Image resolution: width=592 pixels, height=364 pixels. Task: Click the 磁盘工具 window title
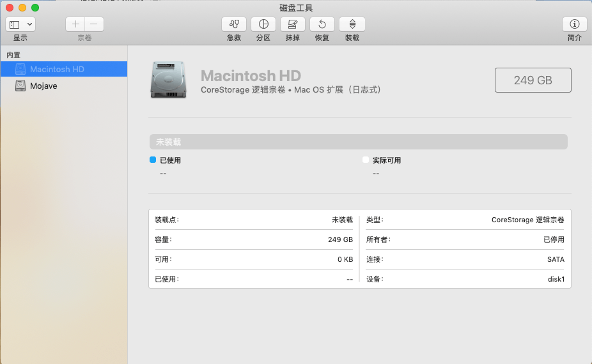coord(296,8)
